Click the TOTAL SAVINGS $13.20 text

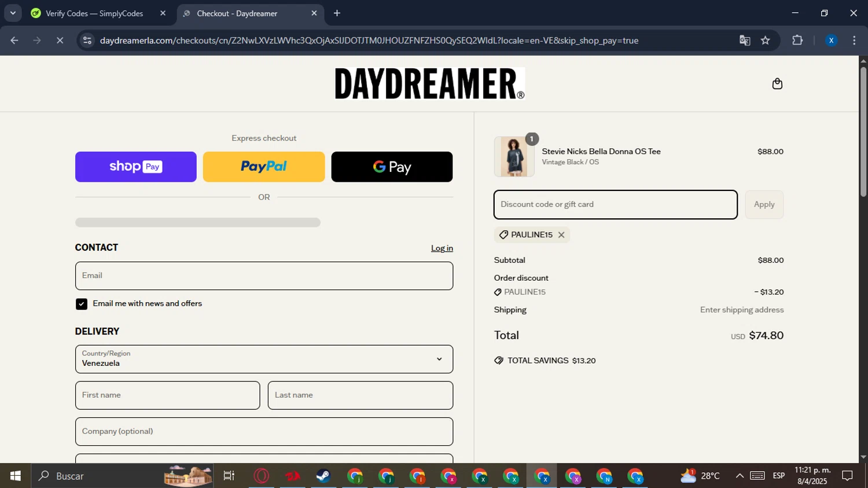click(551, 361)
